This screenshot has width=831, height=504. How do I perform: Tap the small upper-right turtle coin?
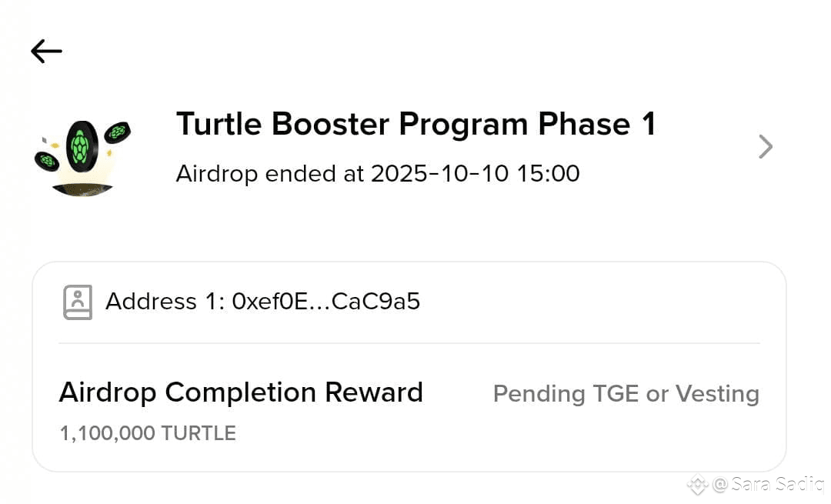(x=118, y=132)
